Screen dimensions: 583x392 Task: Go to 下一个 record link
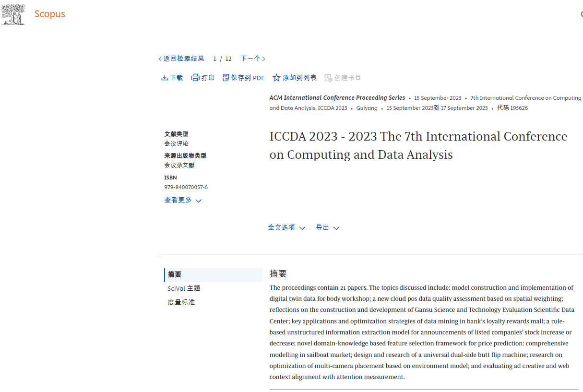pyautogui.click(x=250, y=59)
